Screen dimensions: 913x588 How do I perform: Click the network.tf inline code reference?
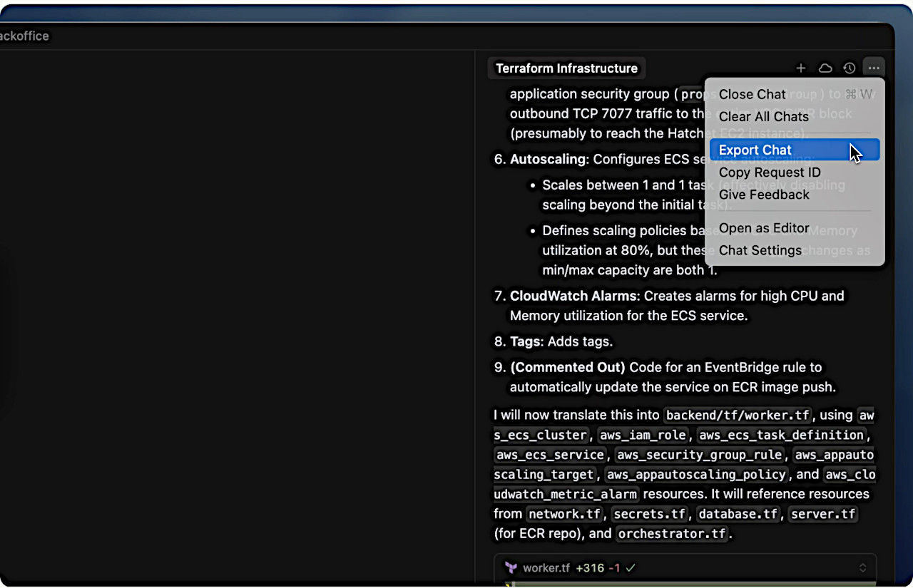click(x=565, y=514)
